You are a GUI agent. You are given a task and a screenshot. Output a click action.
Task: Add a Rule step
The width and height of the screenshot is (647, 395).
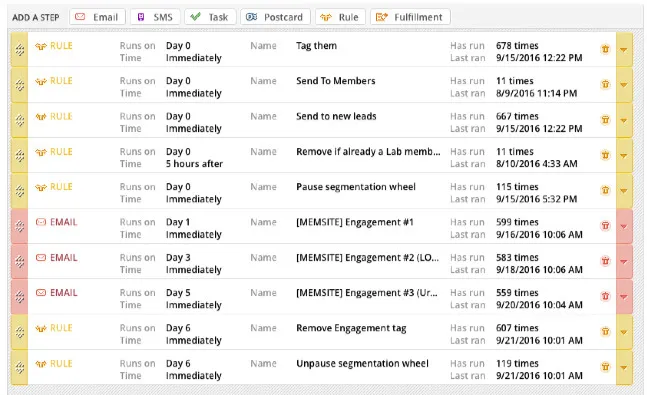point(340,17)
